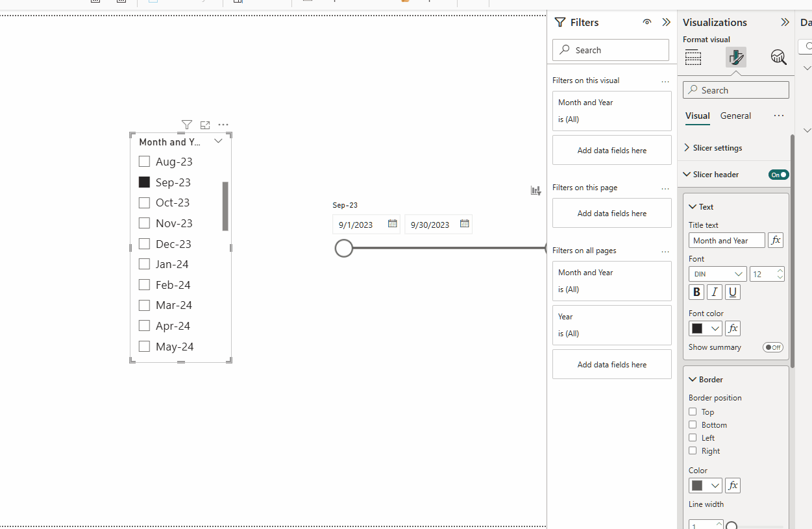The height and width of the screenshot is (529, 812).
Task: Open the Year filter card
Action: coord(612,325)
